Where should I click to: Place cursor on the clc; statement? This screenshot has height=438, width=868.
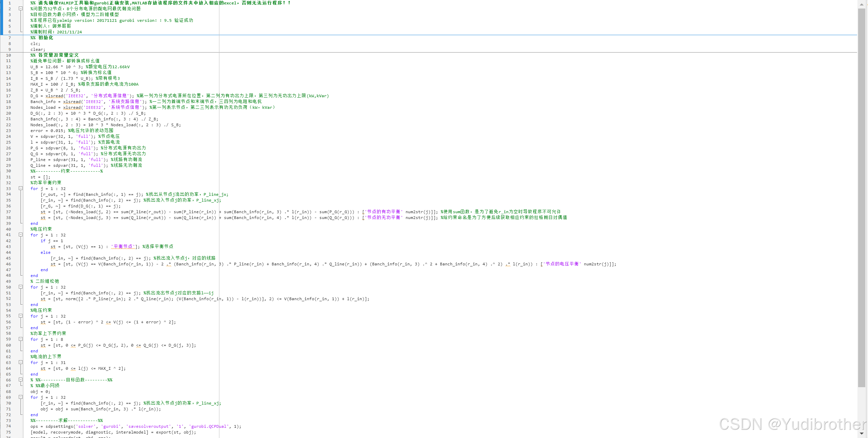[x=35, y=44]
